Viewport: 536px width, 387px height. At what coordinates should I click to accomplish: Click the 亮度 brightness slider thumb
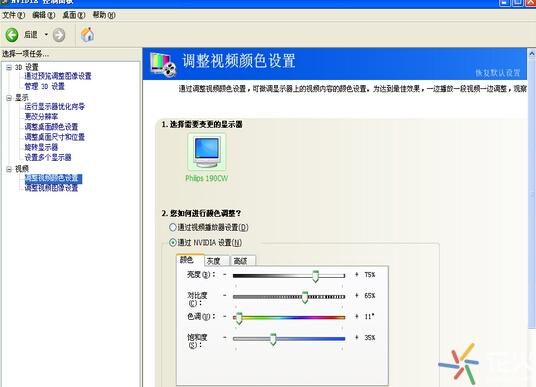point(316,276)
